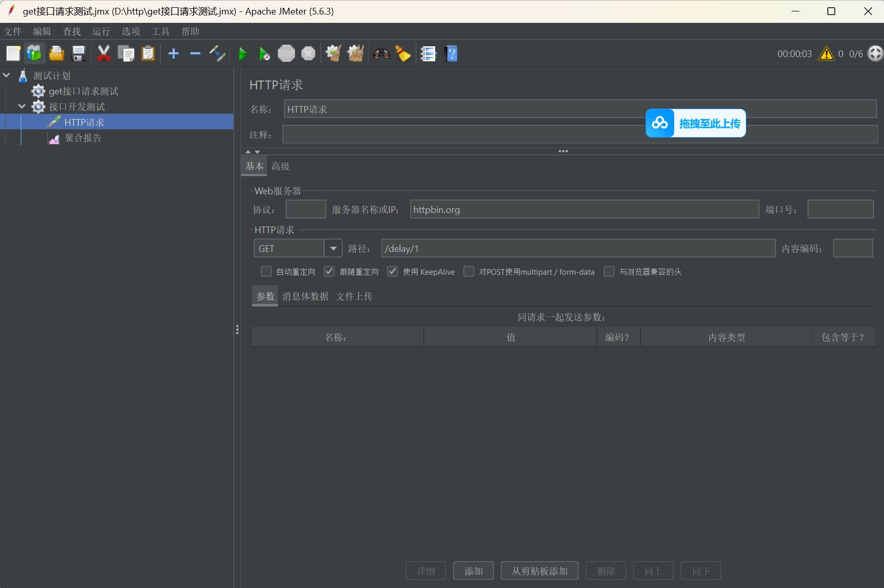This screenshot has height=588, width=884.
Task: Open the Function helper list icon
Action: [x=428, y=54]
